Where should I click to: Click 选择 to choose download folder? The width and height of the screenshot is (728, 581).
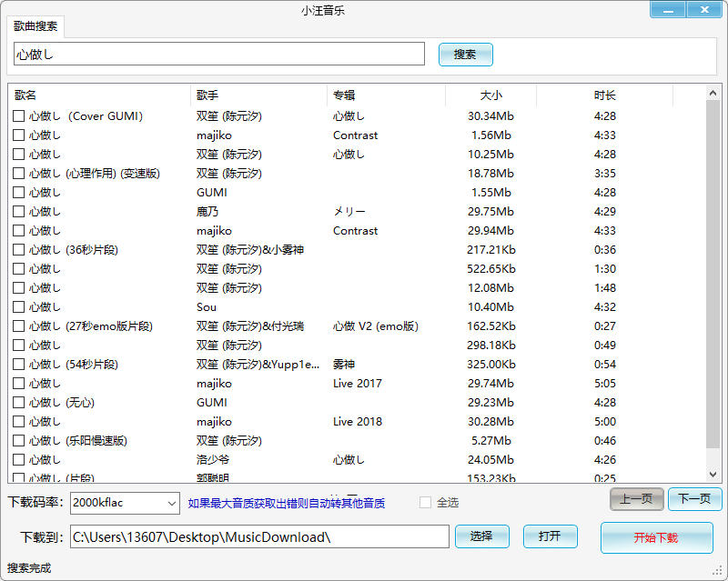[x=482, y=536]
